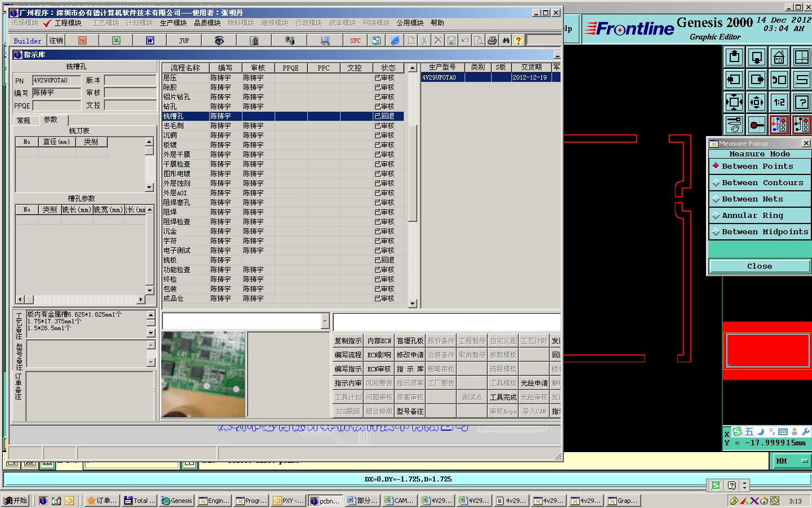Open the Genesis XY coordinate window icon
The image size is (812, 508).
point(801,57)
